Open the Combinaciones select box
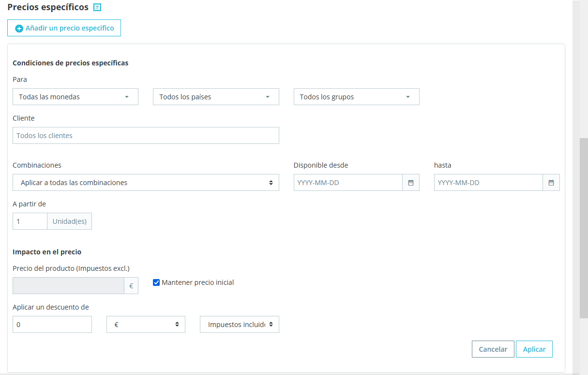The width and height of the screenshot is (588, 375). [x=146, y=183]
